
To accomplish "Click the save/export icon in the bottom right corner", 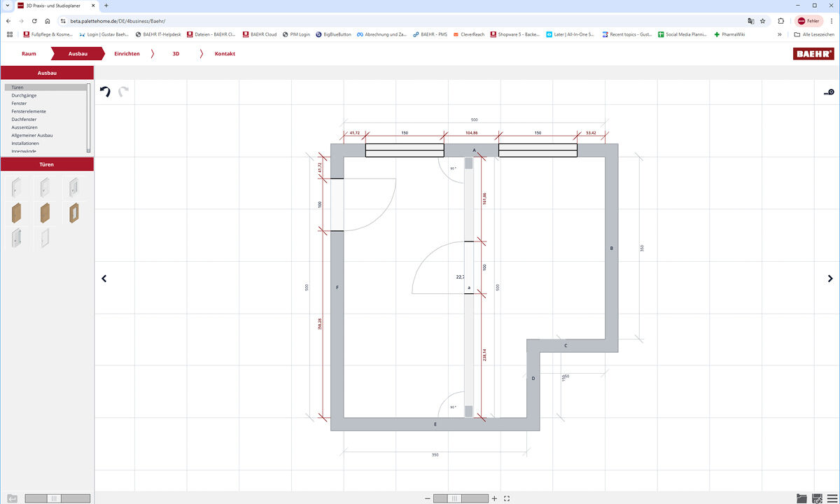I will pyautogui.click(x=817, y=498).
